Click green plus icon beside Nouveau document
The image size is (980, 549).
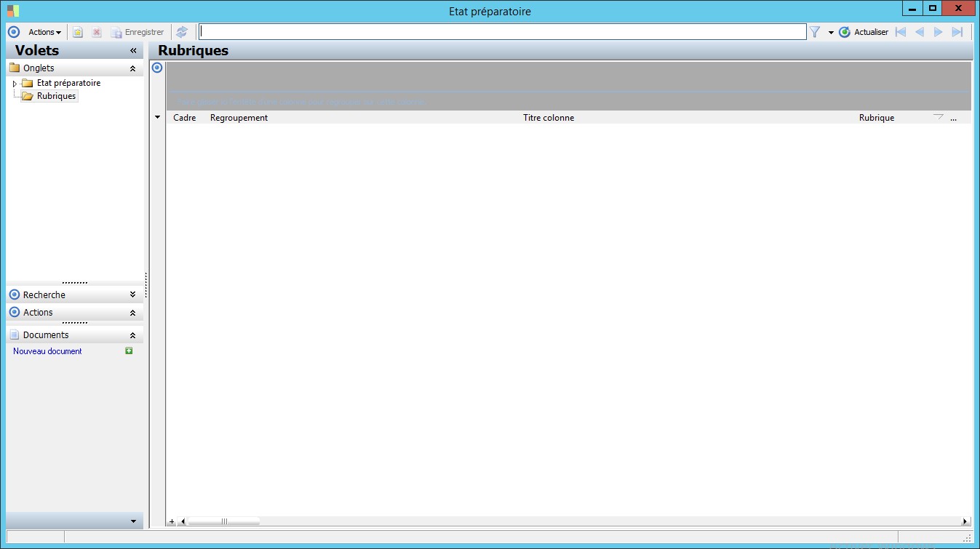pyautogui.click(x=129, y=350)
